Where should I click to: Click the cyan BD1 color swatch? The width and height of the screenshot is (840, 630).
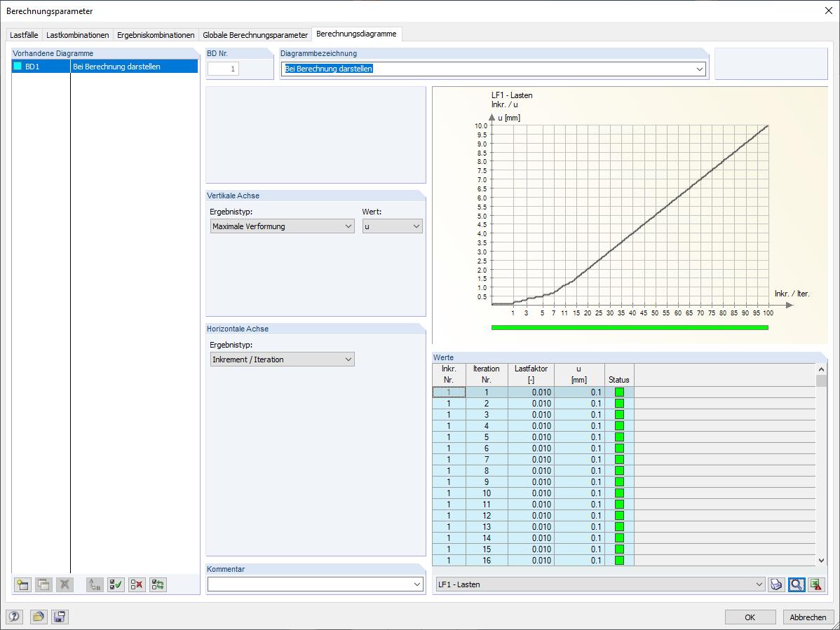[18, 67]
